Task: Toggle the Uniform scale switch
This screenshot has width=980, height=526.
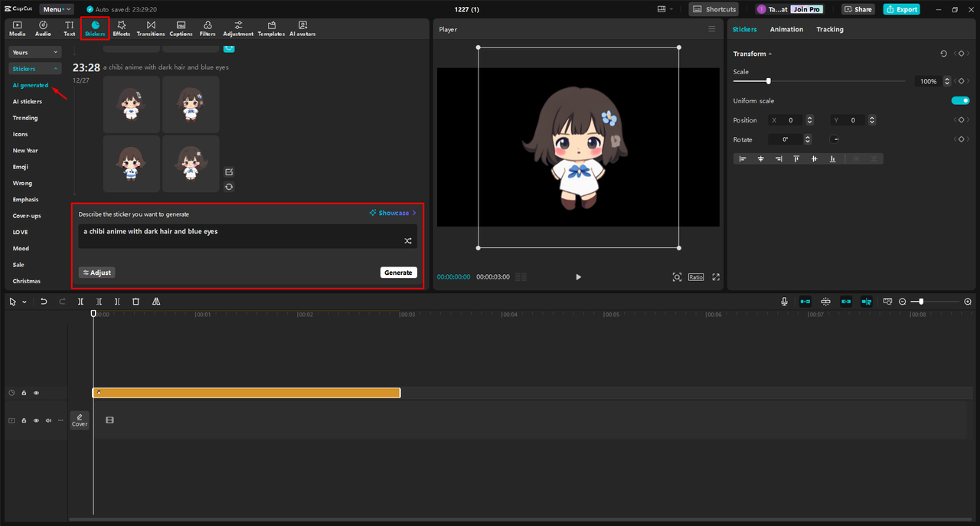Action: tap(960, 100)
